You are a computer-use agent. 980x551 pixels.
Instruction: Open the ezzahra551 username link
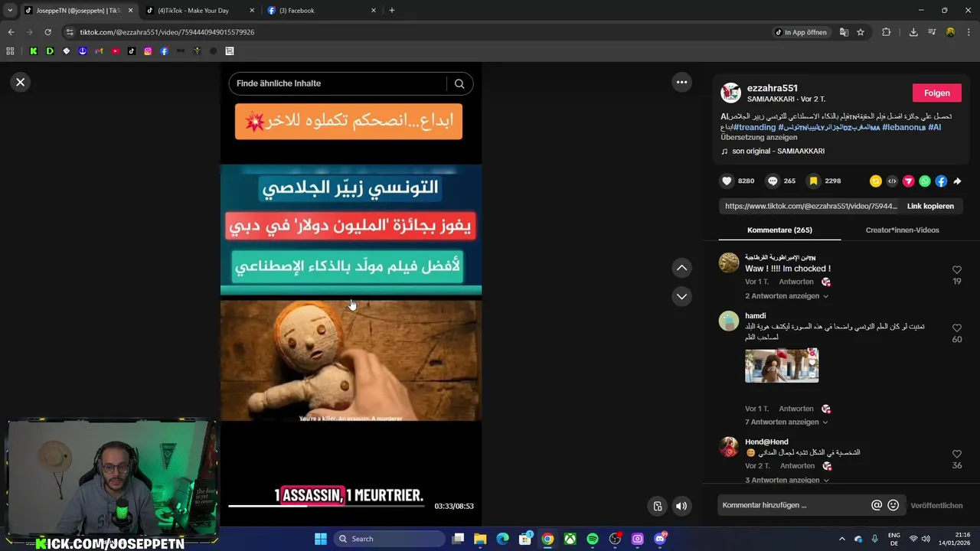[772, 88]
